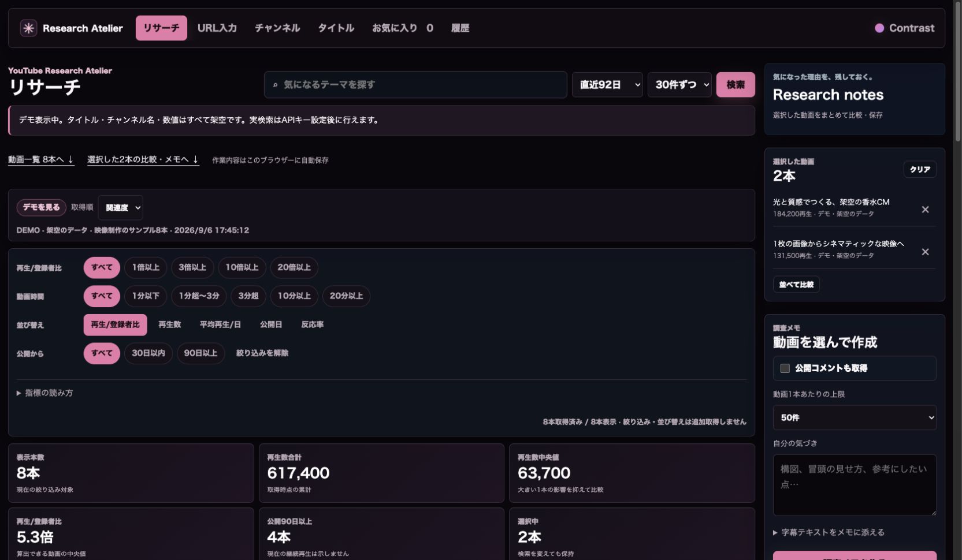Expand 字幕テキストをメモに添える section
This screenshot has width=962, height=560.
829,532
